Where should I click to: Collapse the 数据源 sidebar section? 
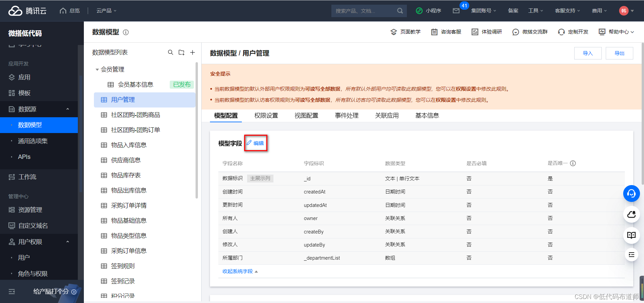point(67,109)
